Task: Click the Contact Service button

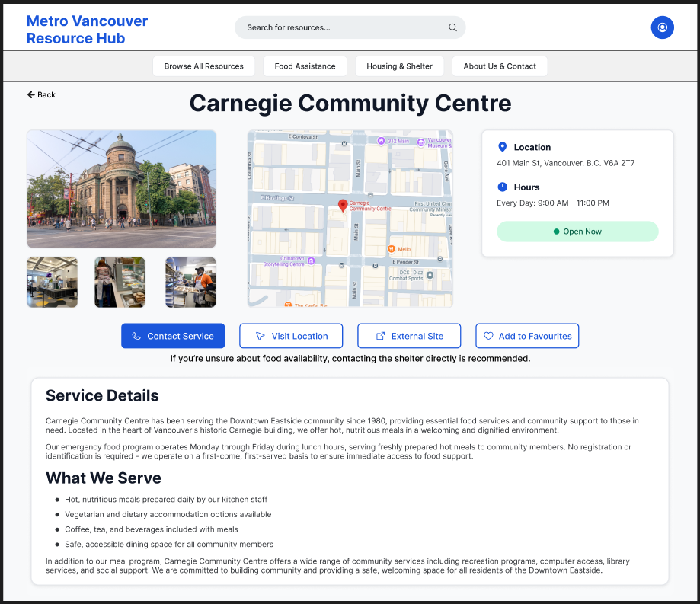Action: pyautogui.click(x=173, y=336)
